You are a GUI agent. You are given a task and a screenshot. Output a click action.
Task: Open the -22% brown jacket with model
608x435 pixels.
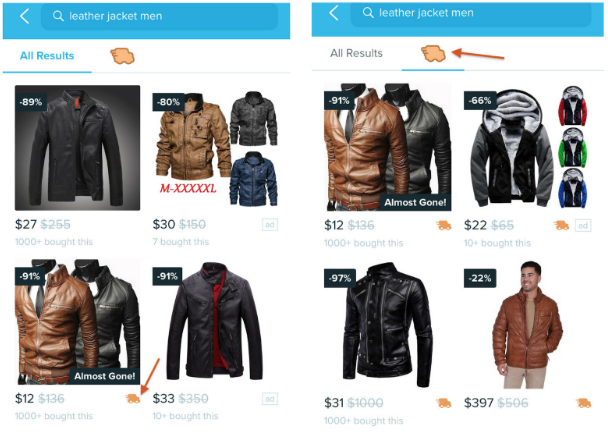point(527,325)
